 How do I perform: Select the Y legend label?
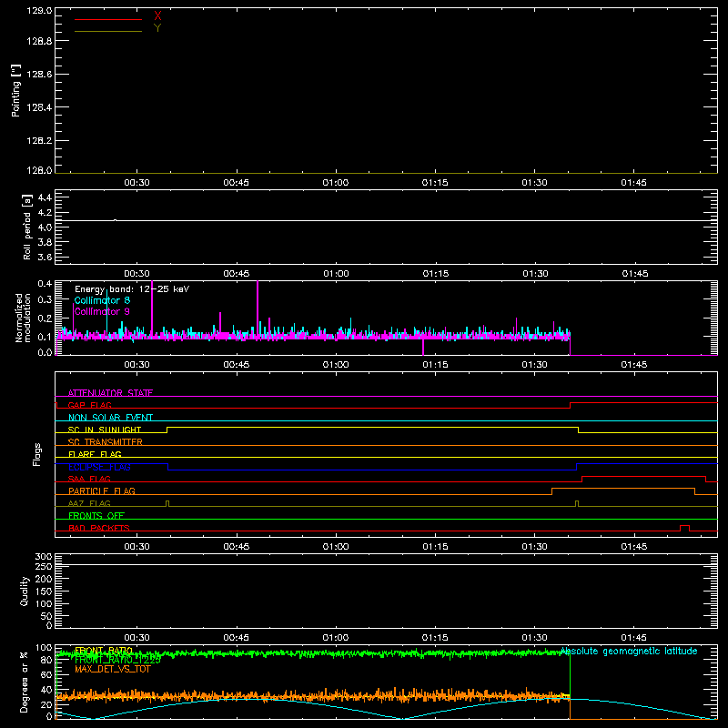point(157,28)
